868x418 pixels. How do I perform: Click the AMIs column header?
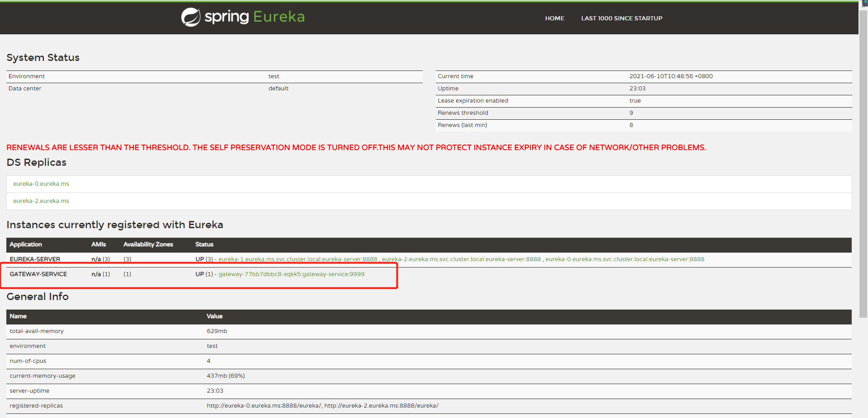tap(99, 244)
